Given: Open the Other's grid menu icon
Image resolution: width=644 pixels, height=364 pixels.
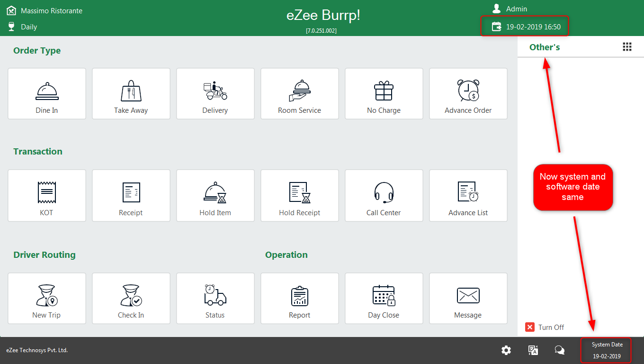Looking at the screenshot, I should pyautogui.click(x=627, y=46).
